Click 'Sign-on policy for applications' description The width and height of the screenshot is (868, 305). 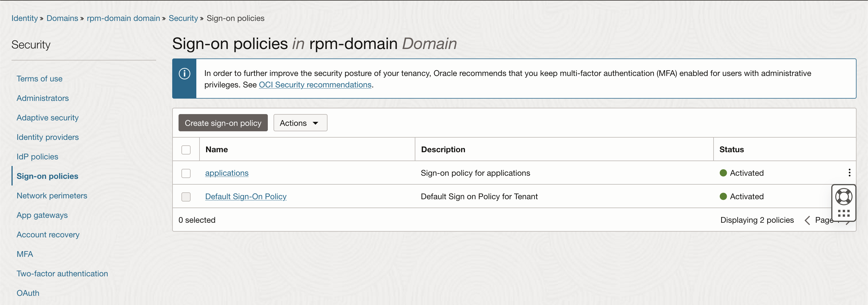[475, 173]
